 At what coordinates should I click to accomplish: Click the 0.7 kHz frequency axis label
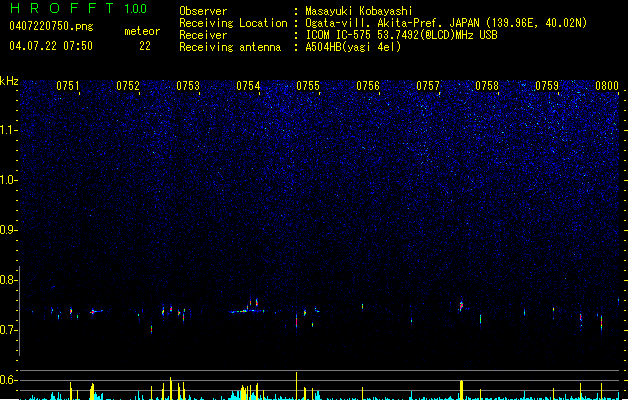pos(8,330)
